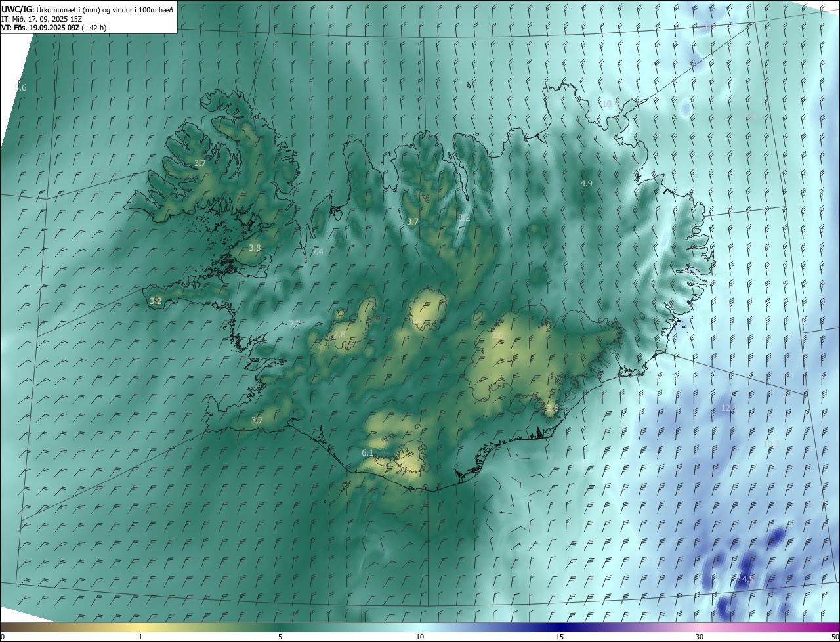Click the 7.4 value label on the map
The width and height of the screenshot is (840, 642).
(x=318, y=252)
